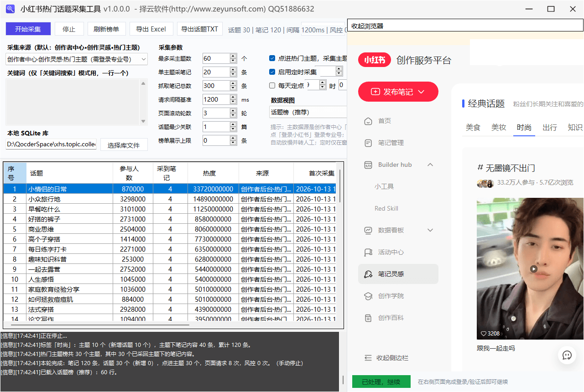Click the table vertical scrollbar
This screenshot has height=392, width=584.
pyautogui.click(x=340, y=186)
